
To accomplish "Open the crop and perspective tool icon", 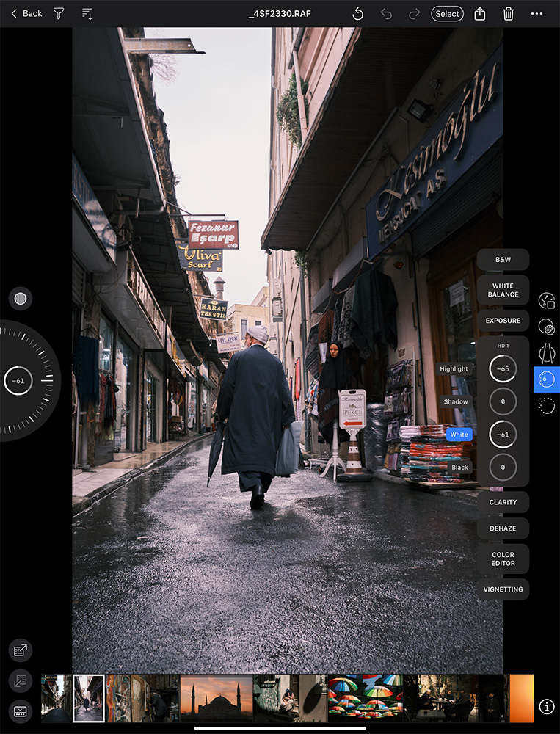I will [x=546, y=353].
